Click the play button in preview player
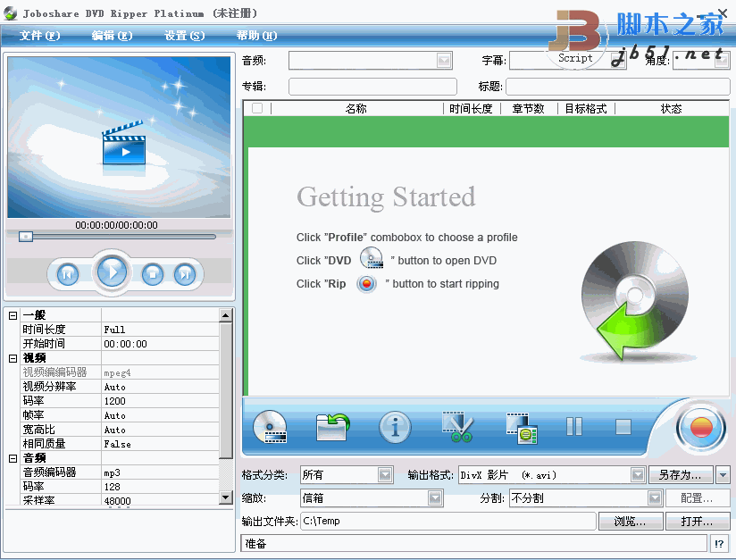 (x=112, y=272)
